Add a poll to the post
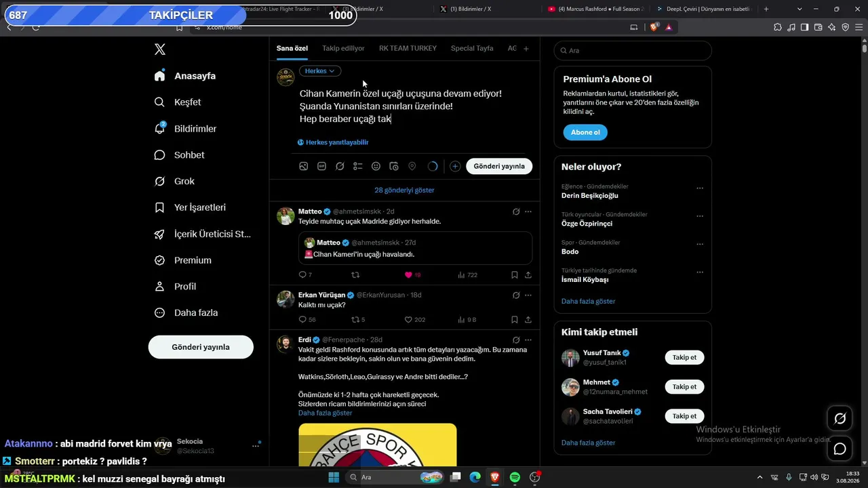 358,166
